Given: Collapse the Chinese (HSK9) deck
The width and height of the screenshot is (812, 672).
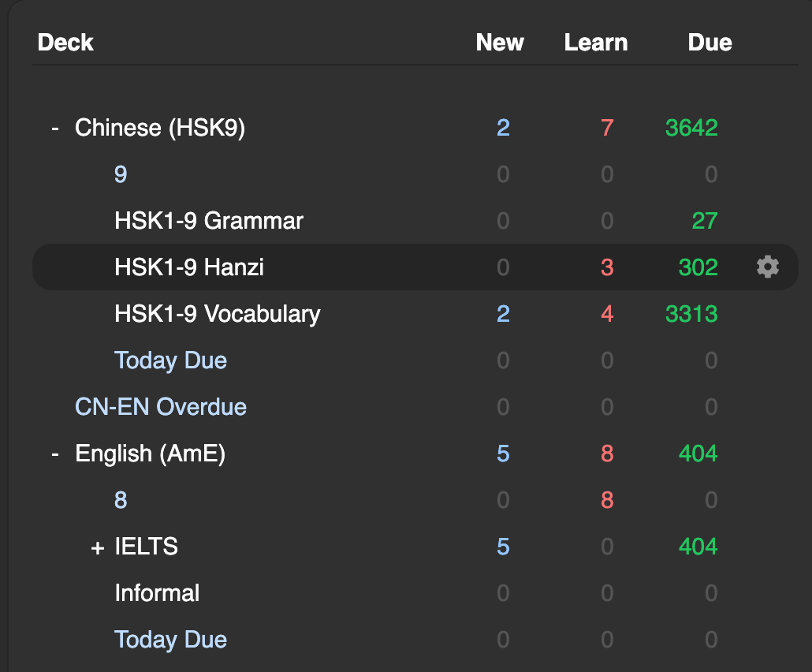Looking at the screenshot, I should pyautogui.click(x=55, y=128).
